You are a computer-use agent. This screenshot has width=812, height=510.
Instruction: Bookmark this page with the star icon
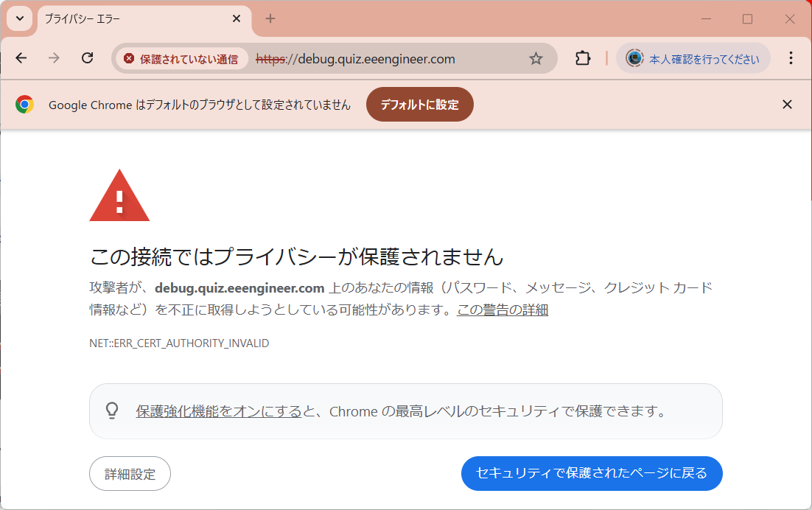tap(536, 58)
